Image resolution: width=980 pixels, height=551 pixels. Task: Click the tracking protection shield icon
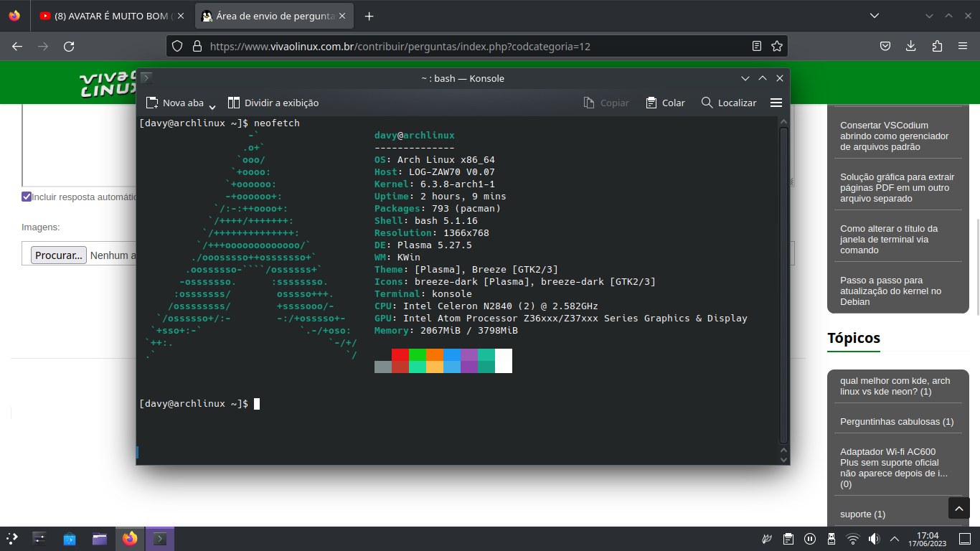[x=177, y=46]
